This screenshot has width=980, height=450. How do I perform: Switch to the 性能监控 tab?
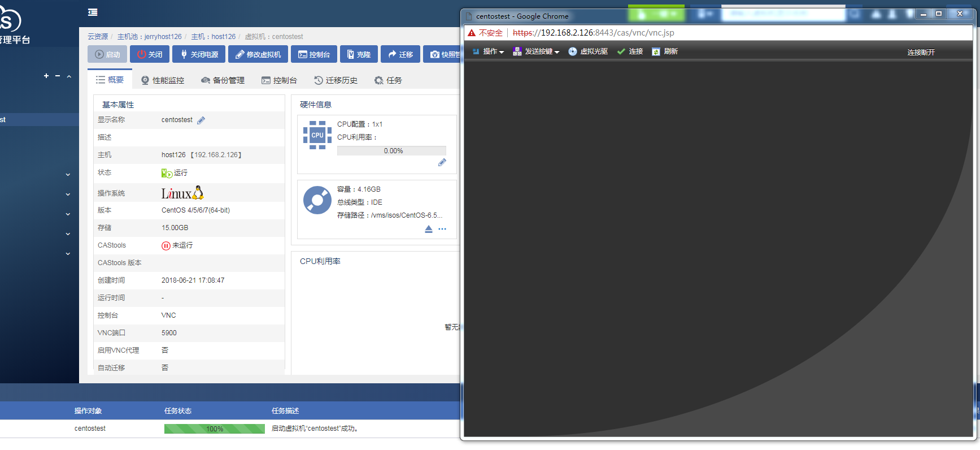(x=163, y=80)
